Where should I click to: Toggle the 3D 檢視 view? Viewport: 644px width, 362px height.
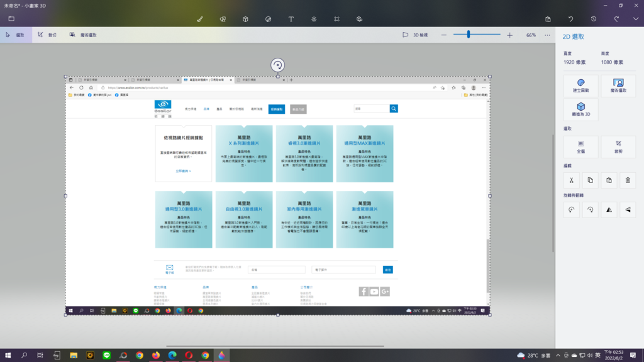tap(415, 35)
